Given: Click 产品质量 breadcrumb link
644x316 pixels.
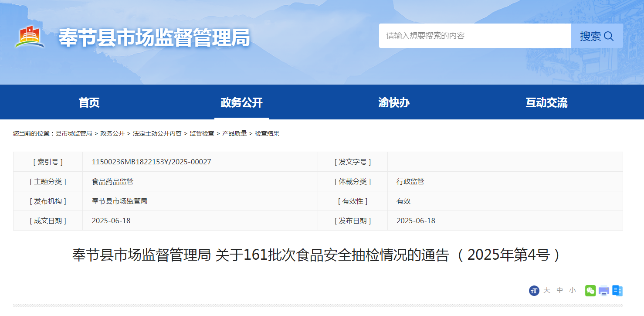Looking at the screenshot, I should coord(234,133).
